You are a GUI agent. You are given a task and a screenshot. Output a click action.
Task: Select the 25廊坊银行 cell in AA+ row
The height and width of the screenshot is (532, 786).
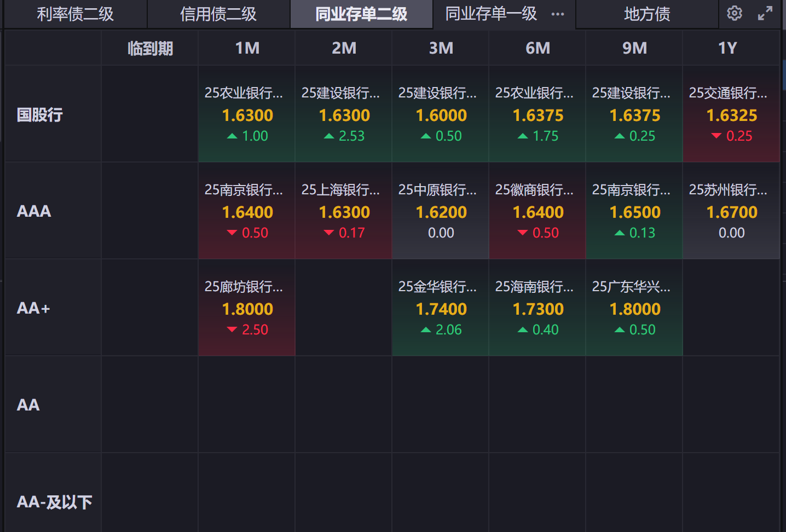pyautogui.click(x=247, y=308)
